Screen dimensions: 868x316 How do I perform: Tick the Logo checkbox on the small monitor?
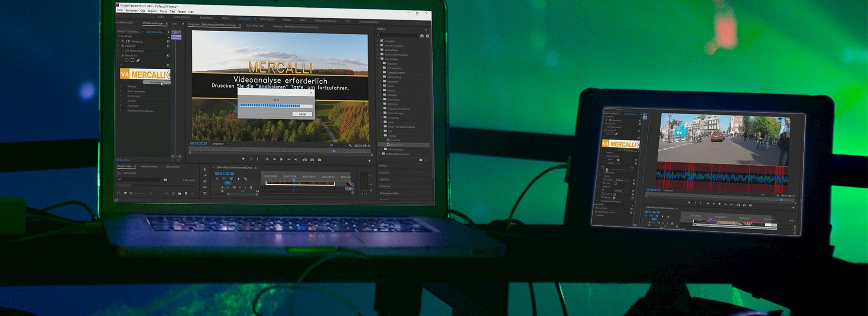click(615, 184)
